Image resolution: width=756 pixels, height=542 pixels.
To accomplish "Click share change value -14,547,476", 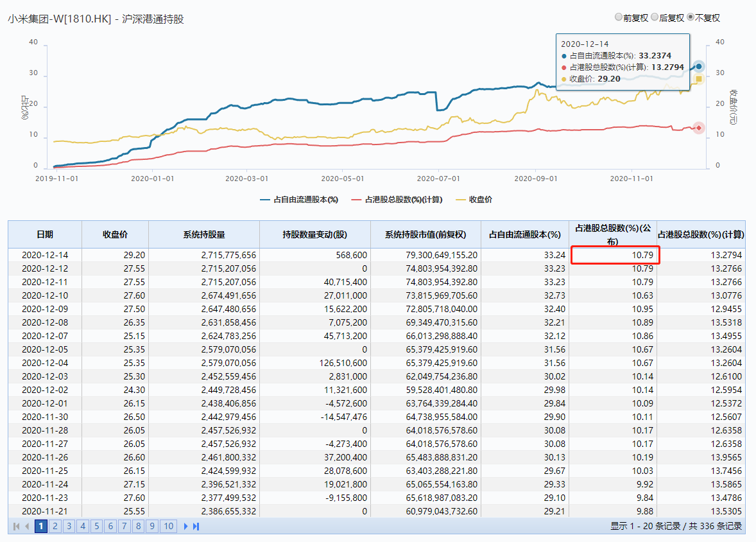I will pos(344,417).
